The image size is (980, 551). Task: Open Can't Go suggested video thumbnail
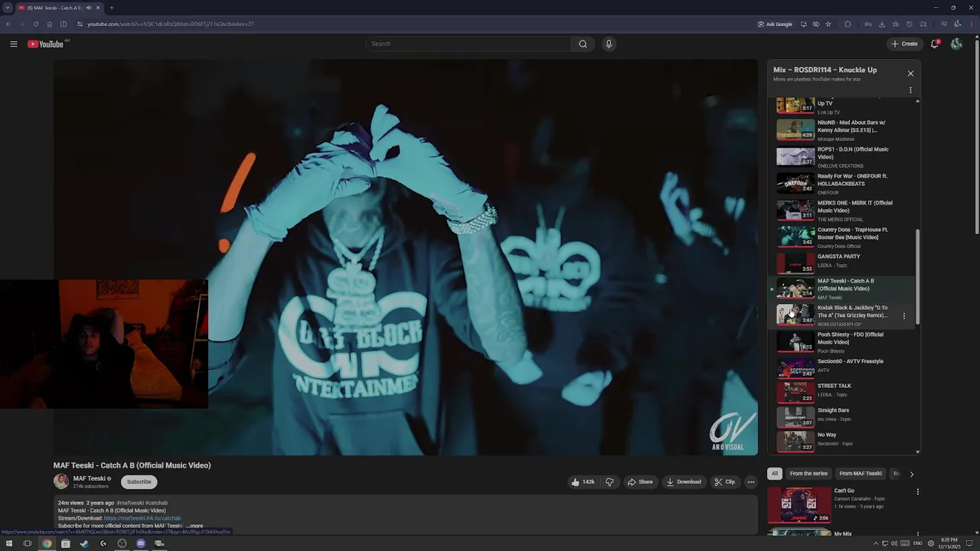tap(799, 505)
